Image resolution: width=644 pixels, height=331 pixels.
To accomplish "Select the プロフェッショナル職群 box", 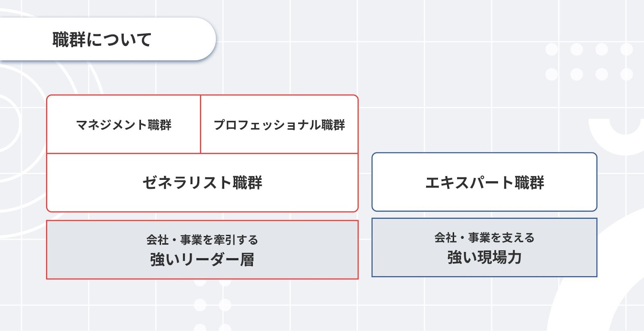I will (279, 124).
